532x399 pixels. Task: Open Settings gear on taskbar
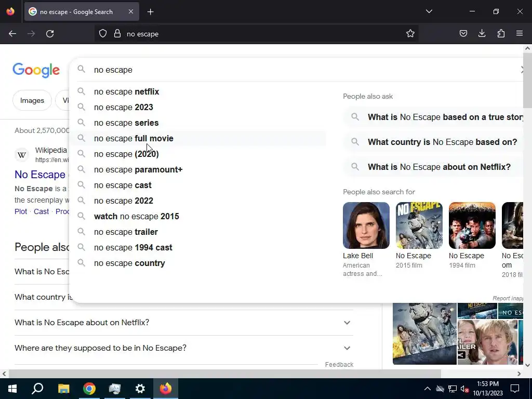pyautogui.click(x=140, y=389)
